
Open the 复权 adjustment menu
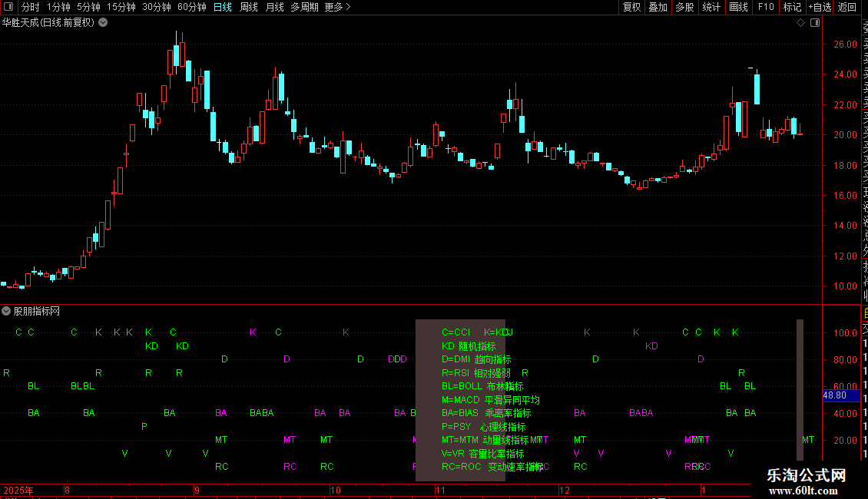click(x=631, y=7)
